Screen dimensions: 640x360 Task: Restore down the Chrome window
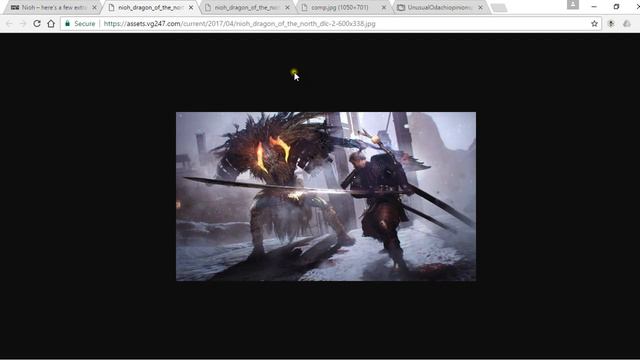[x=616, y=7]
